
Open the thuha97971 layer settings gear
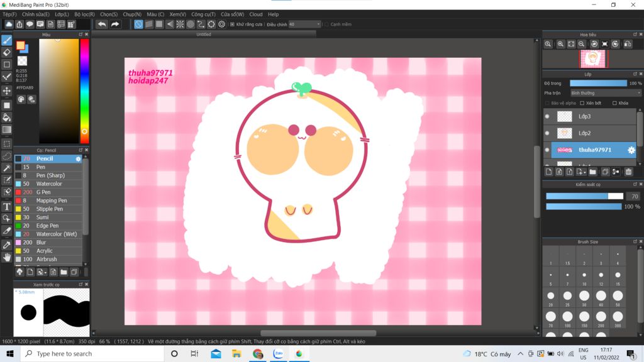(x=631, y=150)
